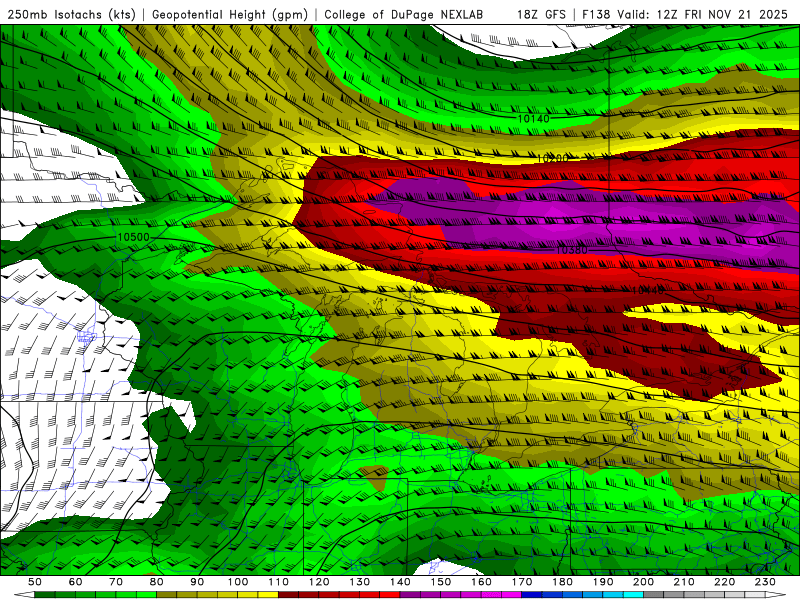Click the legend value 80
The height and width of the screenshot is (600, 800).
click(x=156, y=582)
